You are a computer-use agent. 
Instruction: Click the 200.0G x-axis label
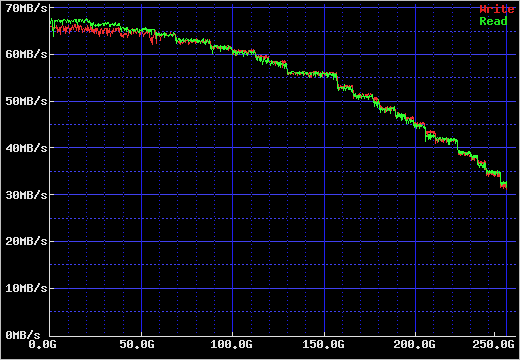414,344
